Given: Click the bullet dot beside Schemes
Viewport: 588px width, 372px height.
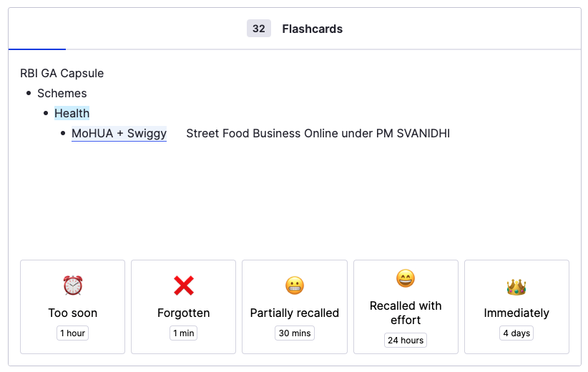Looking at the screenshot, I should pyautogui.click(x=29, y=93).
